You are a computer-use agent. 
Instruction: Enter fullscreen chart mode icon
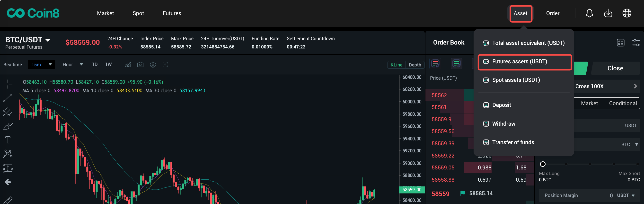point(165,65)
